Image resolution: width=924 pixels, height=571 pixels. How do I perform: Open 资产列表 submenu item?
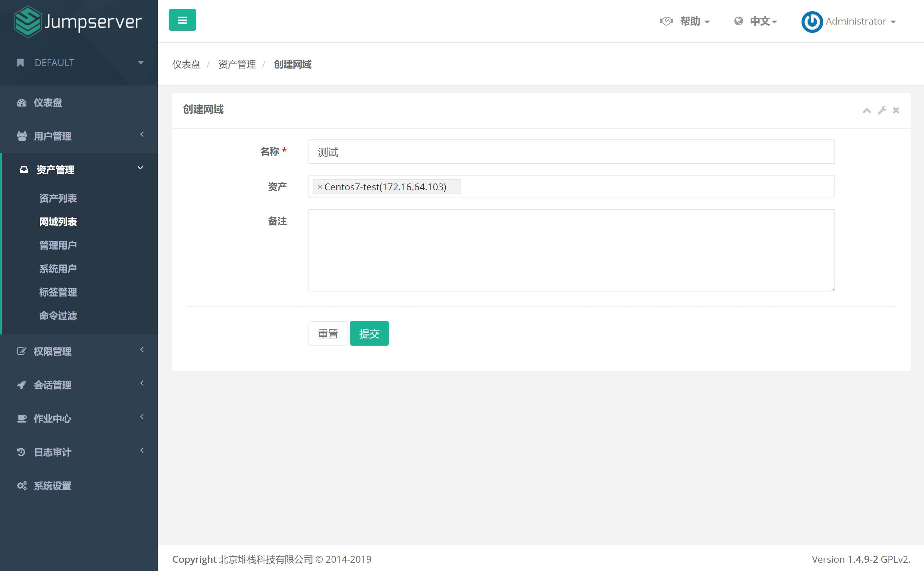coord(58,198)
